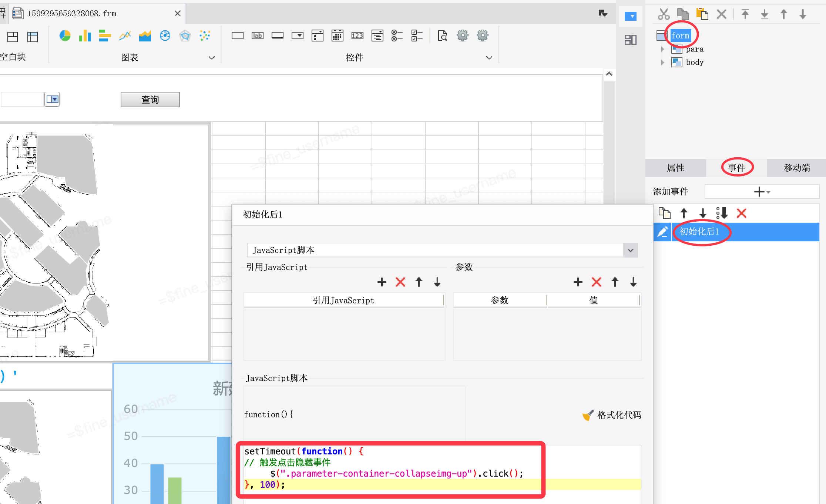This screenshot has width=826, height=504.
Task: Sort events in the event list
Action: pos(722,213)
